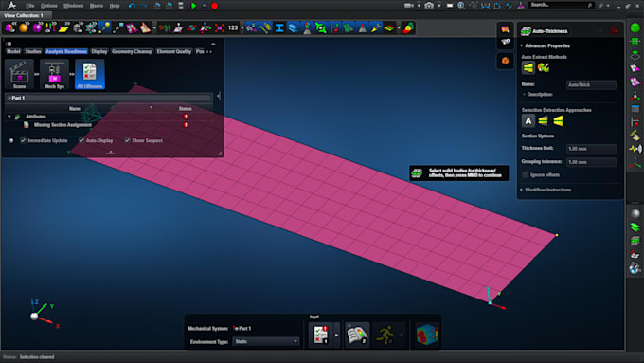Click the Name field input
Viewport: 644px width, 363px height.
click(x=591, y=85)
